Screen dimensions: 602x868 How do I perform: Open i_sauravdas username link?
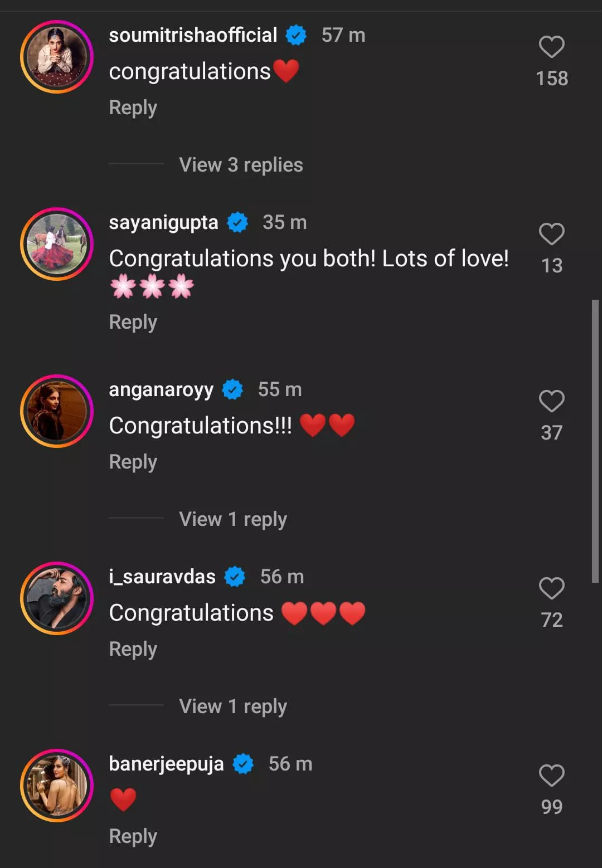click(x=162, y=577)
